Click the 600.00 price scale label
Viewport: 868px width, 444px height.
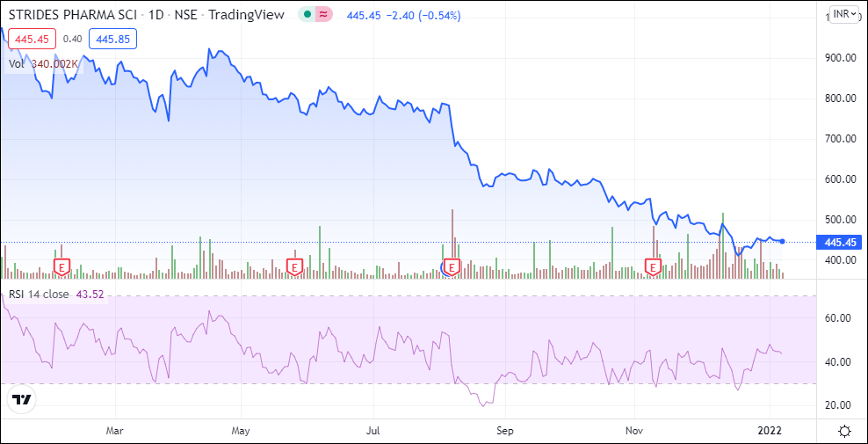(840, 179)
